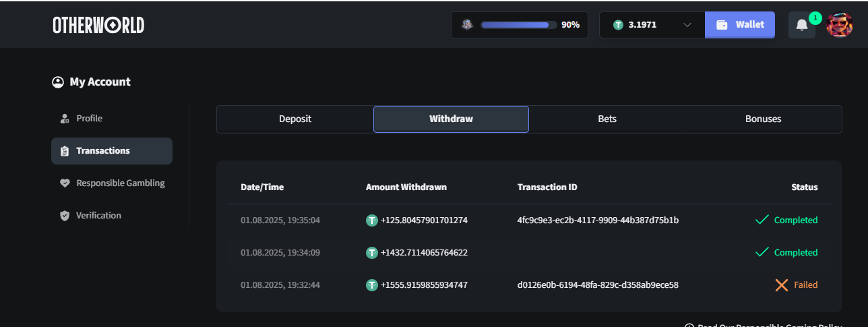
Task: Click the orange X Failed icon
Action: pyautogui.click(x=781, y=285)
